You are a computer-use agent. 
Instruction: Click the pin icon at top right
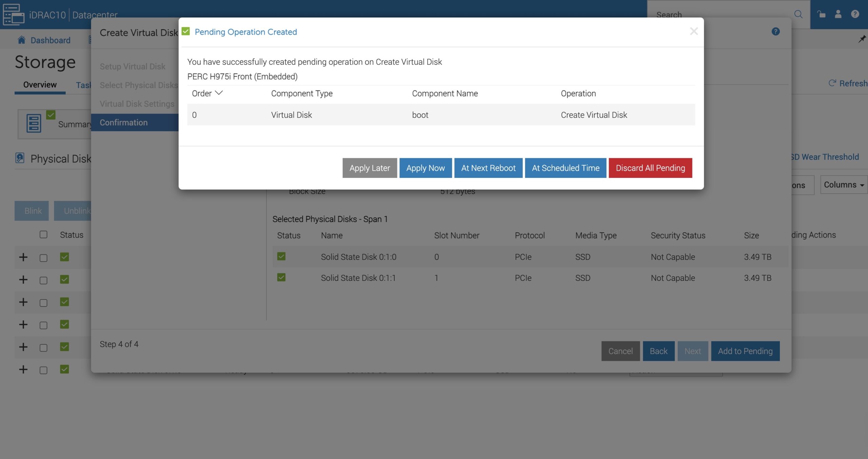click(x=862, y=39)
